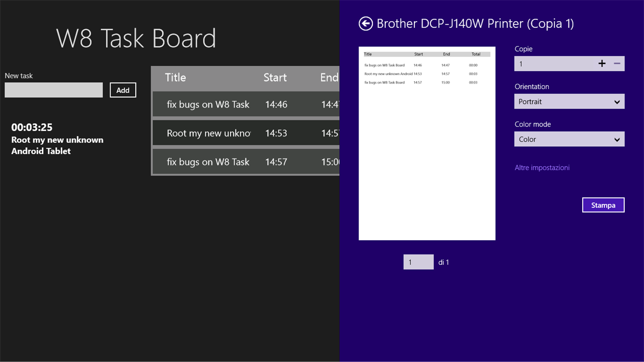Click the back arrow to exit print preview
The image size is (644, 362).
365,23
